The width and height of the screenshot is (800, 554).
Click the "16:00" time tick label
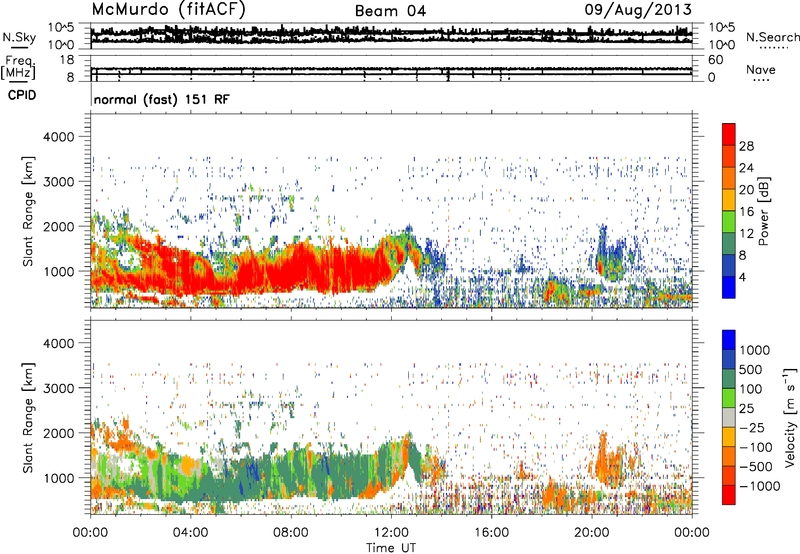(491, 533)
